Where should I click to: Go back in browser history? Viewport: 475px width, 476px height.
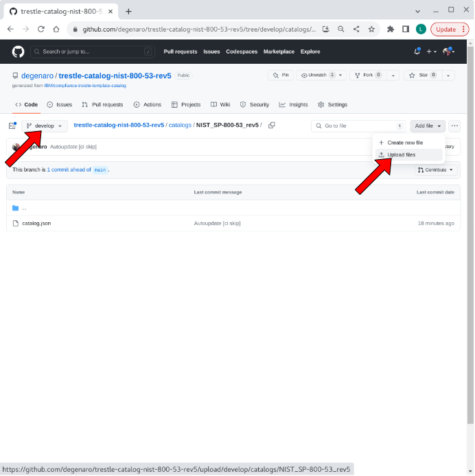click(10, 29)
